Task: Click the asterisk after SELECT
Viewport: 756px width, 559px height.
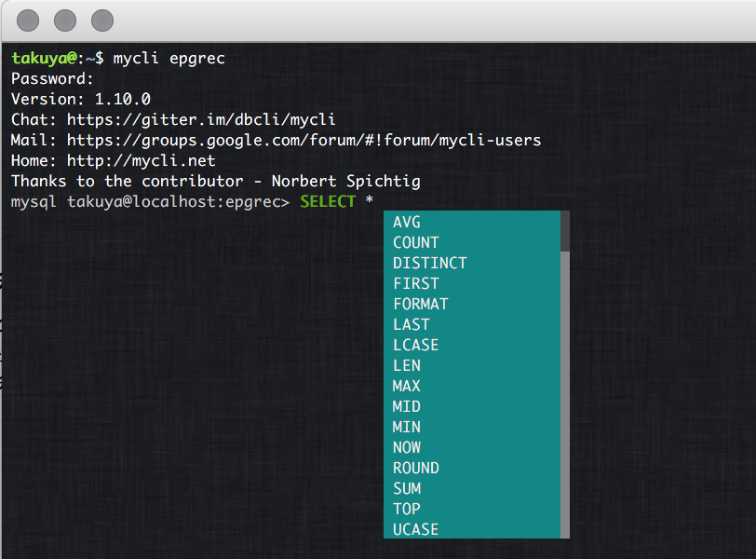Action: click(370, 199)
